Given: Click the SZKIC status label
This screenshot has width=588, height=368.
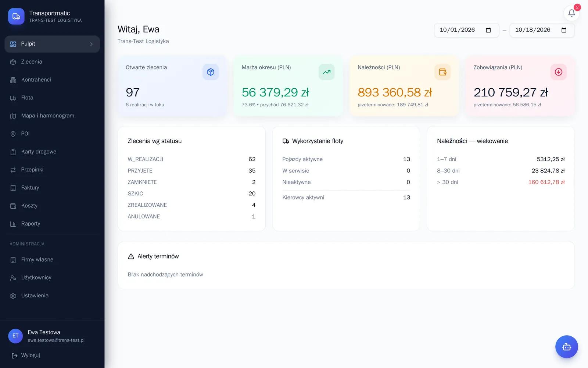Looking at the screenshot, I should [x=135, y=194].
